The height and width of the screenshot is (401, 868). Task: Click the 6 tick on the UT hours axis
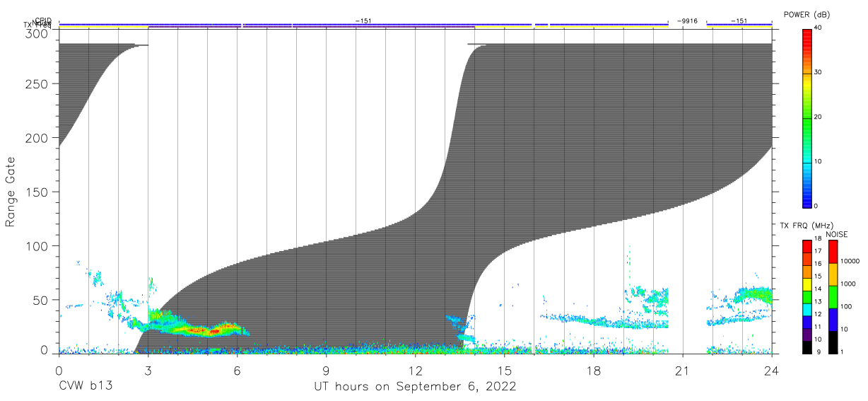[x=237, y=371]
